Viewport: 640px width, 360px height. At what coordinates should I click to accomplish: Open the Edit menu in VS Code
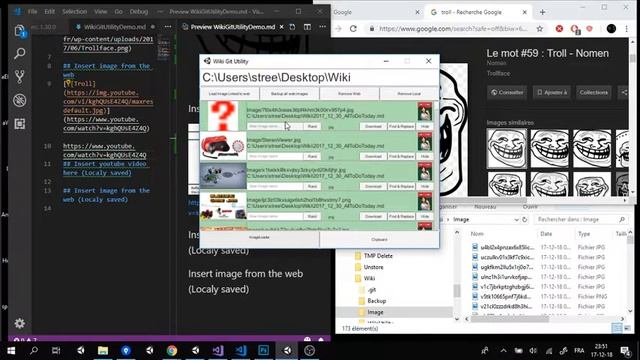(x=49, y=11)
